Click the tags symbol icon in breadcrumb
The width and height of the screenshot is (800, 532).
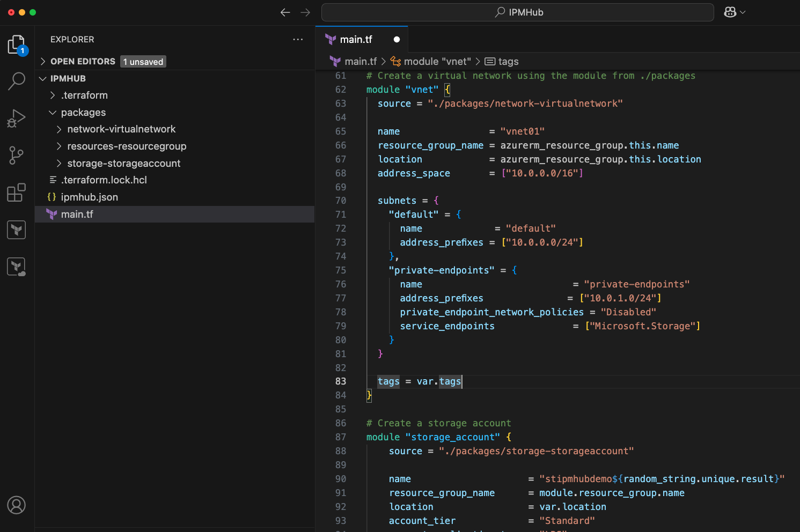coord(490,62)
